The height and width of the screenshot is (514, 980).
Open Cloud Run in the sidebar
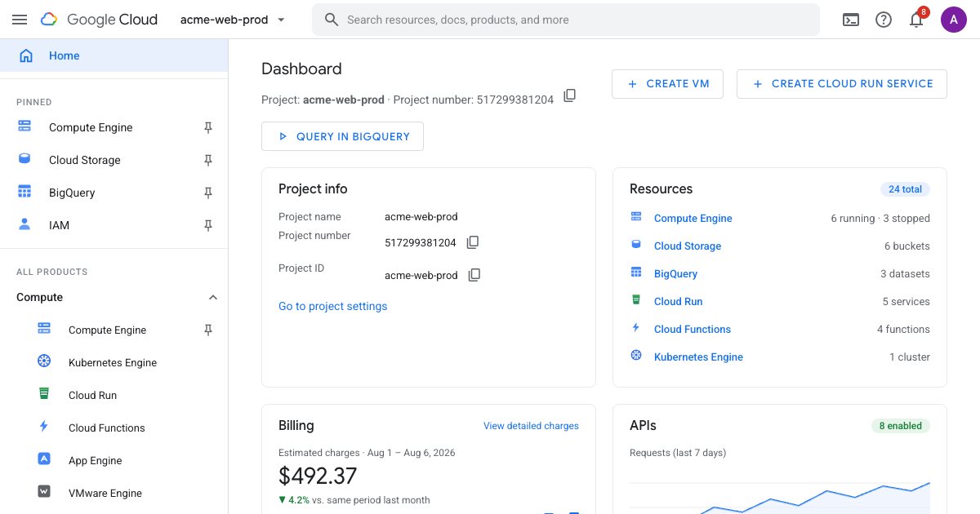tap(114, 395)
